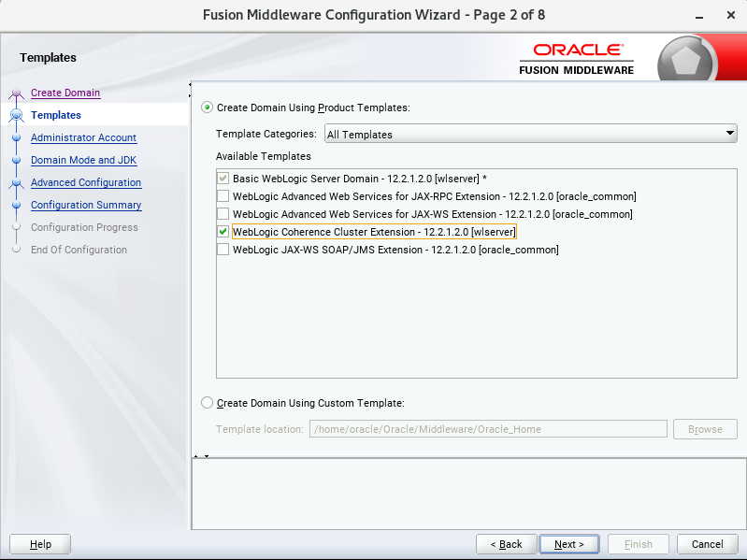Click the Advanced Configuration step icon
Viewport: 747px width, 560px height.
[16, 183]
